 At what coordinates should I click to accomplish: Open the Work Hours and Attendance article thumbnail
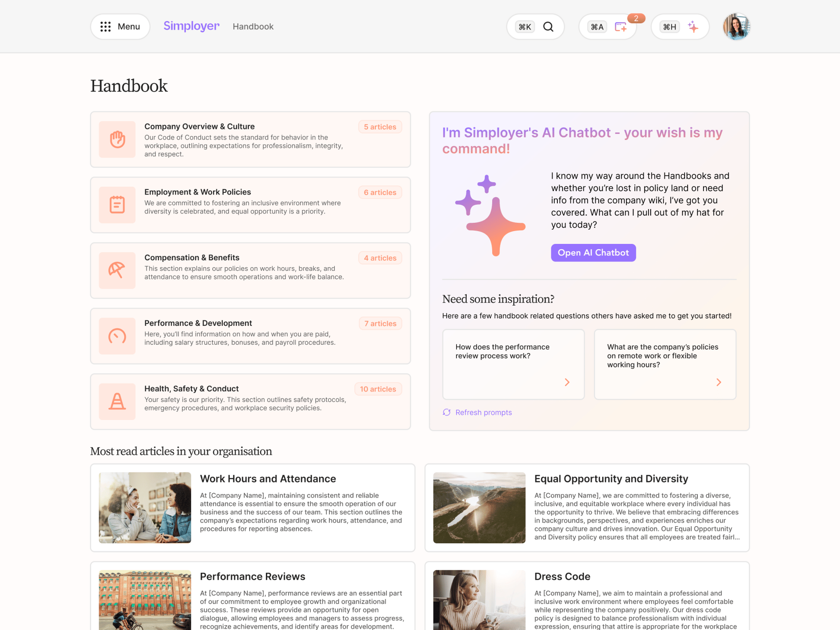click(x=144, y=507)
